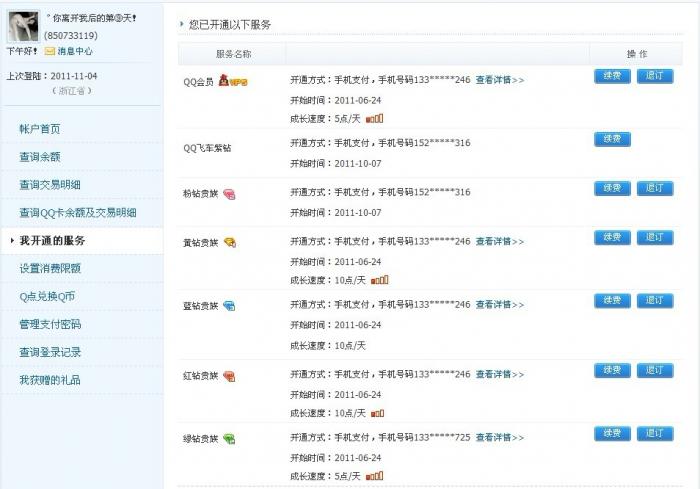The height and width of the screenshot is (489, 700).
Task: Click the 红钻贵族 red diamond icon
Action: click(229, 376)
